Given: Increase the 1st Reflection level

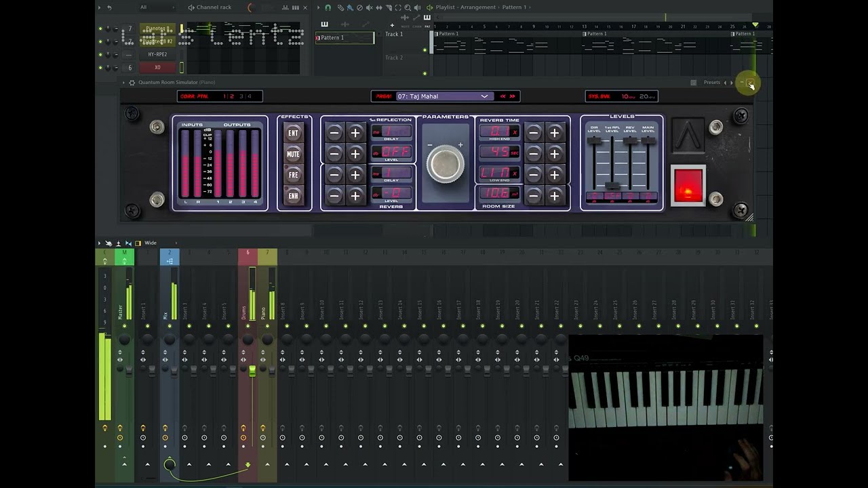Looking at the screenshot, I should click(355, 154).
